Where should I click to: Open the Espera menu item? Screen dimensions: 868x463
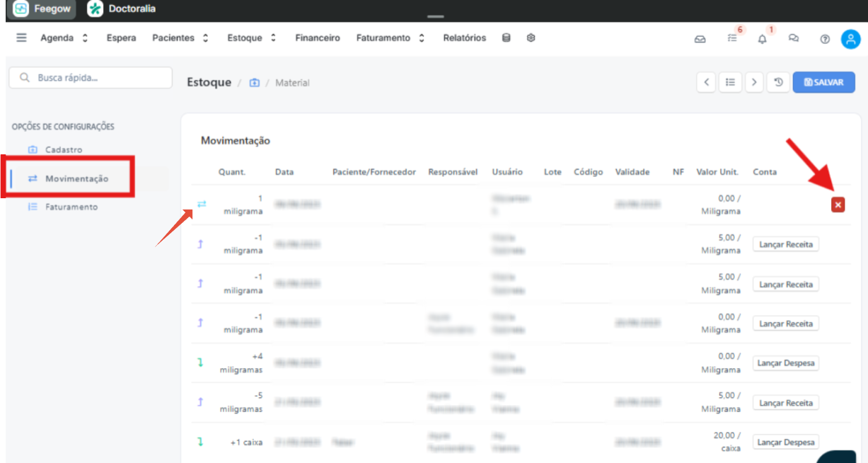[x=121, y=38]
